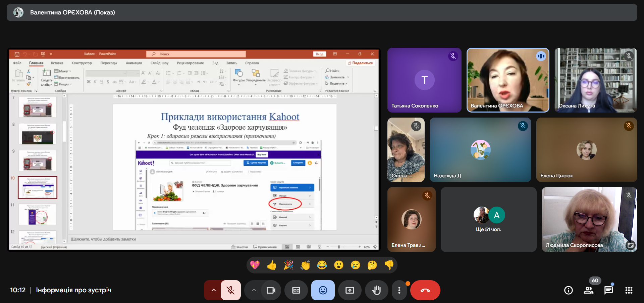This screenshot has width=644, height=303.
Task: Open the three-dot more options menu
Action: (399, 290)
